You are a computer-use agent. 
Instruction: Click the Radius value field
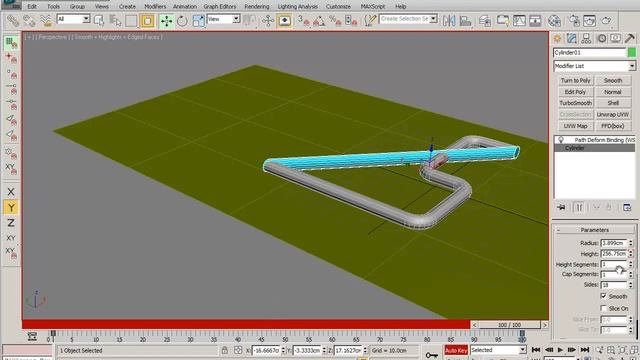coord(613,243)
